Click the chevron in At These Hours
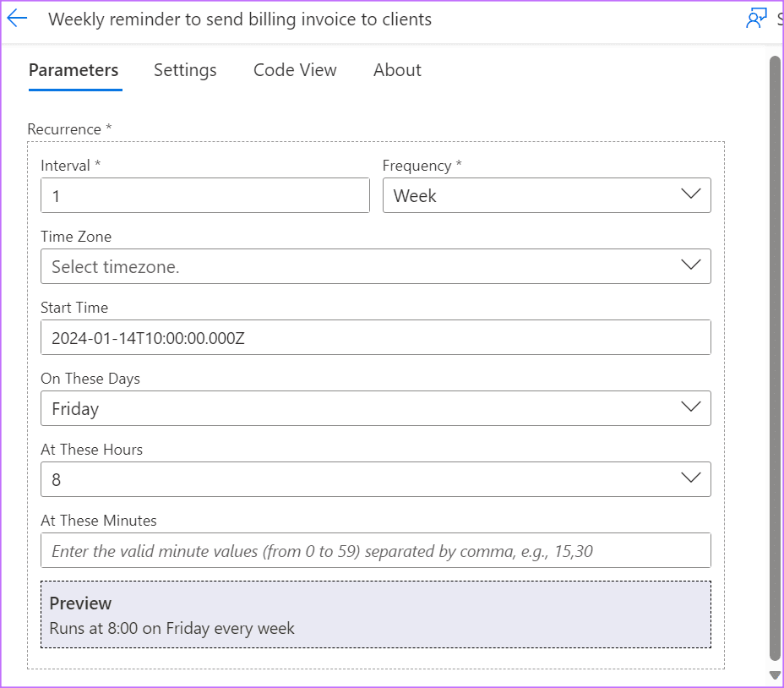The image size is (784, 688). (690, 478)
